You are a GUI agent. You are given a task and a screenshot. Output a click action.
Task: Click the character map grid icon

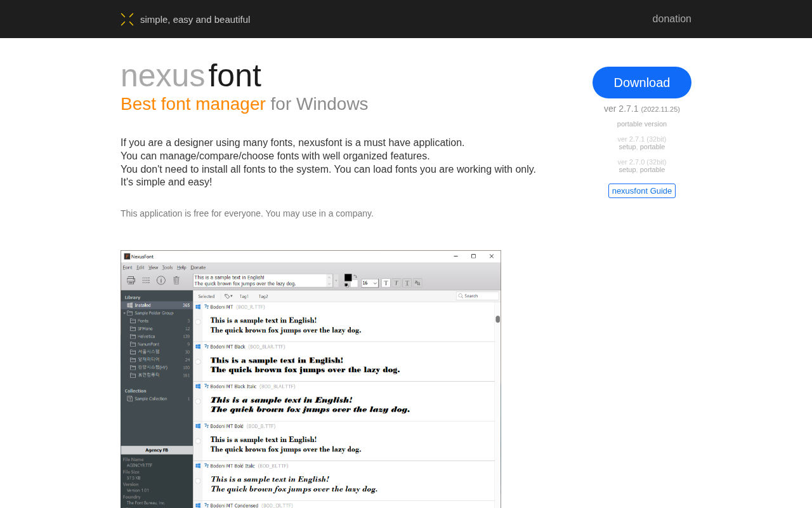point(146,280)
